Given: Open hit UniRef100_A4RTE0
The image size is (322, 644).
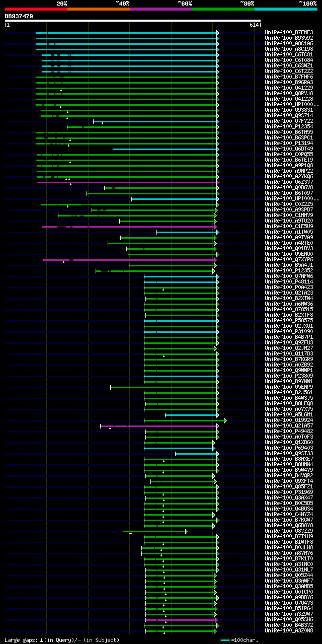Looking at the screenshot, I should (x=289, y=243).
